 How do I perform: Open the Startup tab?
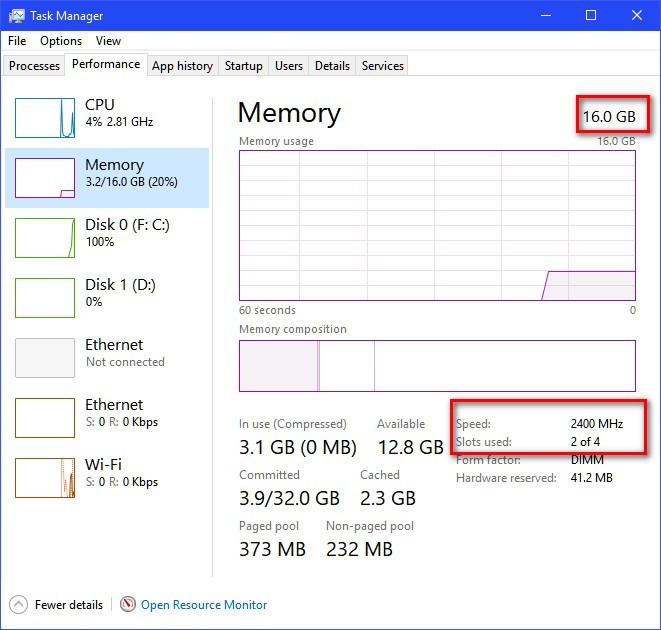(x=243, y=66)
